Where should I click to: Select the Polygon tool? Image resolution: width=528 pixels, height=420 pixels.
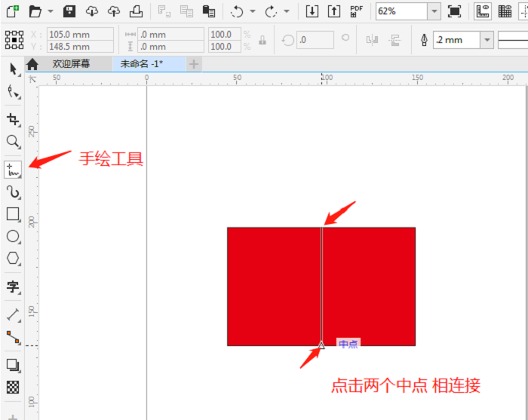click(13, 259)
